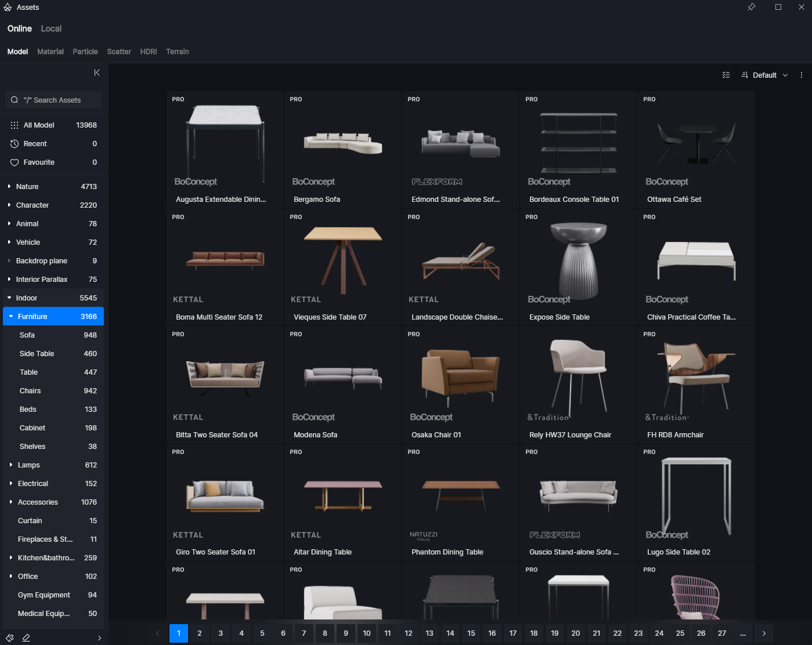Select the Sofa subcategory
812x645 pixels.
tap(53, 335)
